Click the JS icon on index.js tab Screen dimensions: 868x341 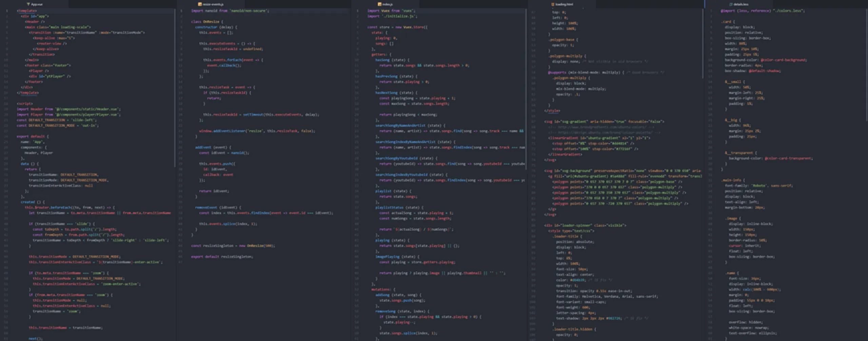coord(379,4)
